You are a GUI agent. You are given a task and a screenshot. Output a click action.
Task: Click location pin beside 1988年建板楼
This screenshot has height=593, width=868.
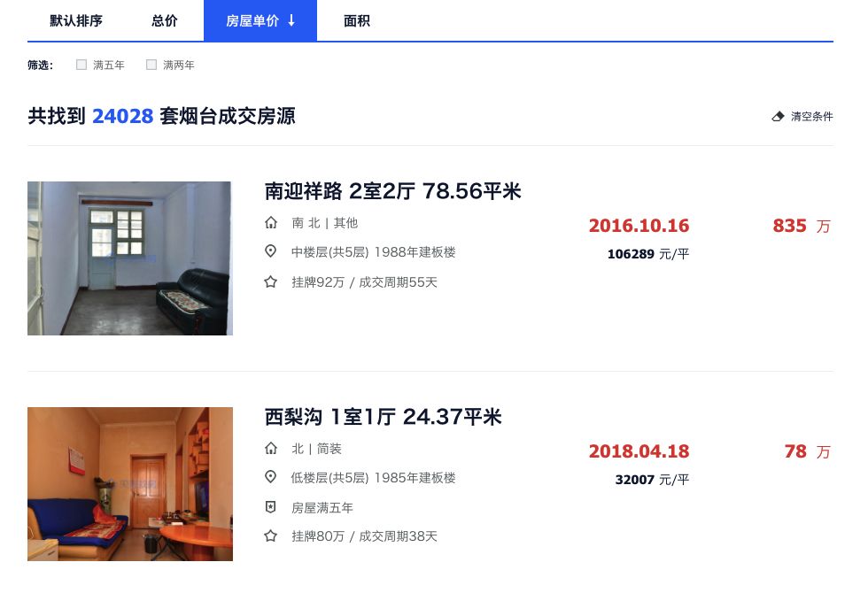[271, 252]
